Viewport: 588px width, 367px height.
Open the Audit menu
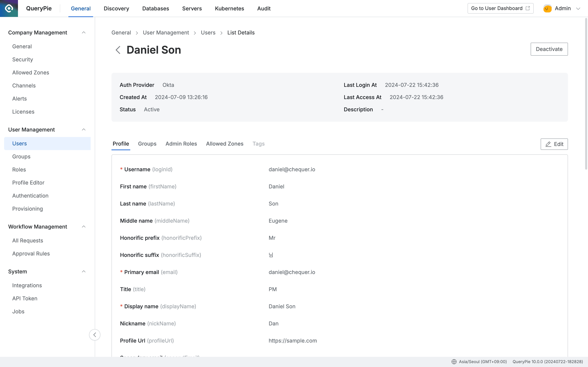click(x=264, y=9)
